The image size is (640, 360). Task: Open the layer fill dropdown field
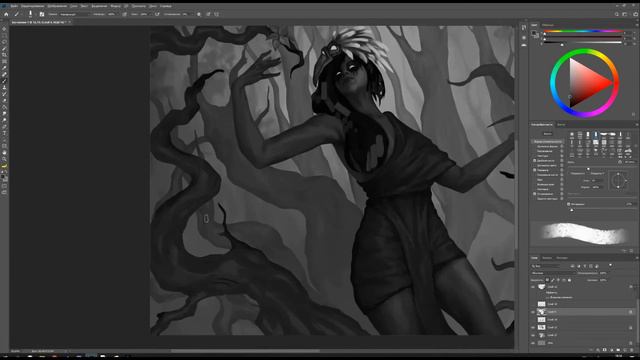coord(603,280)
